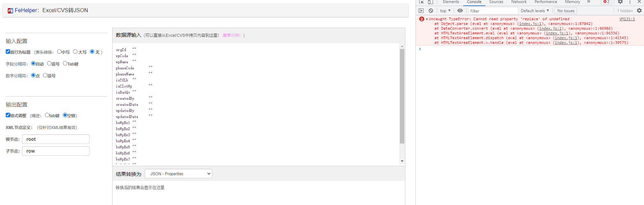Clear the console log
This screenshot has height=205, width=644.
point(431,11)
